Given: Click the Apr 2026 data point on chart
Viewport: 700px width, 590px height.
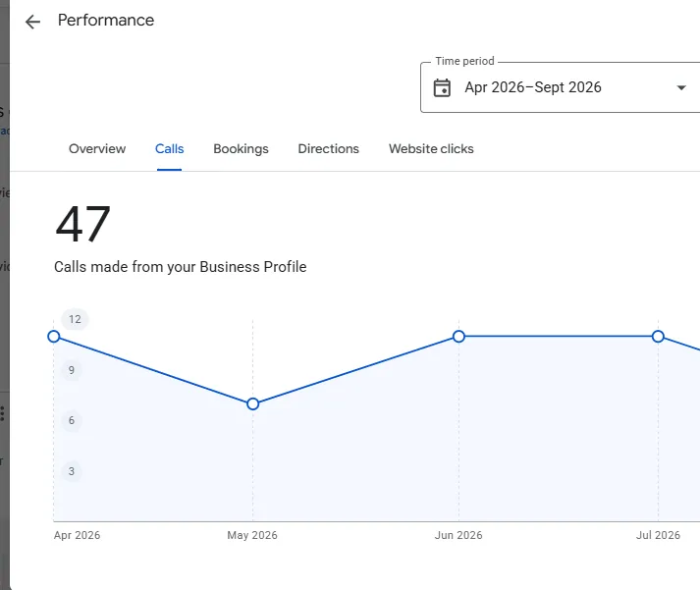Looking at the screenshot, I should coord(54,337).
